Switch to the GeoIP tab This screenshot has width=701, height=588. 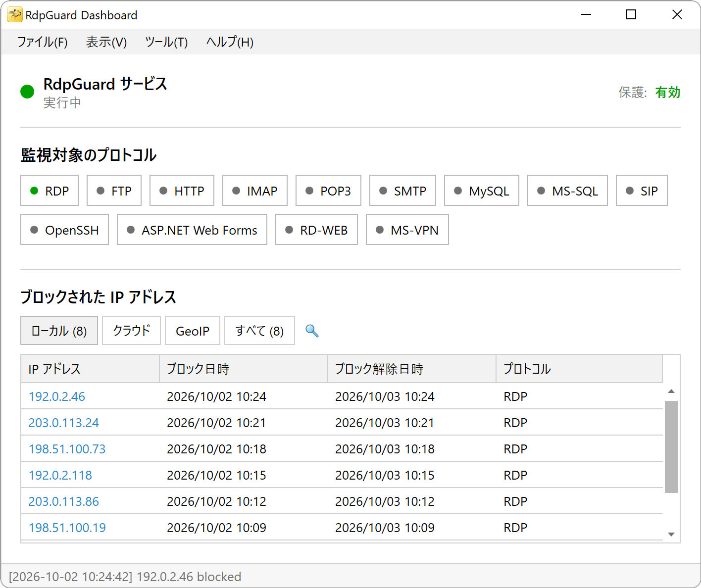tap(193, 331)
